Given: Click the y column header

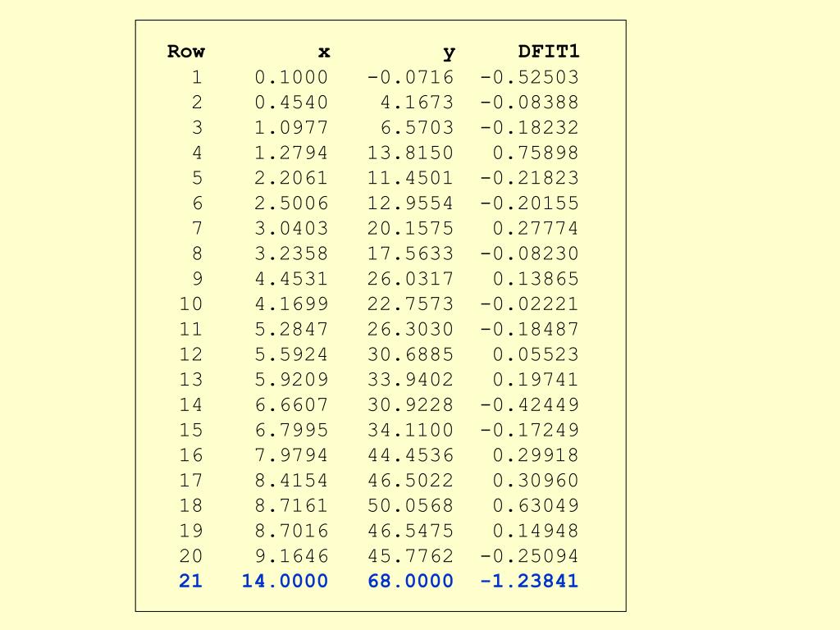Looking at the screenshot, I should pos(449,53).
